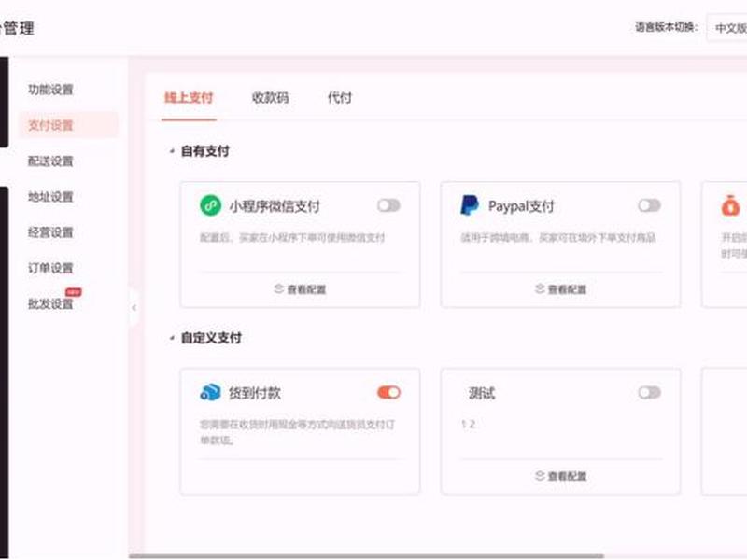Click the 小程序微信支付 card title

275,206
